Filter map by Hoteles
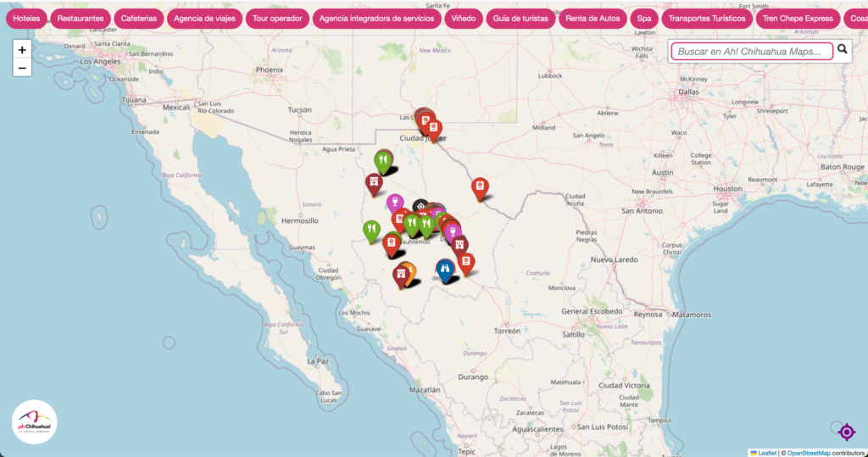The height and width of the screenshot is (457, 868). coord(26,18)
